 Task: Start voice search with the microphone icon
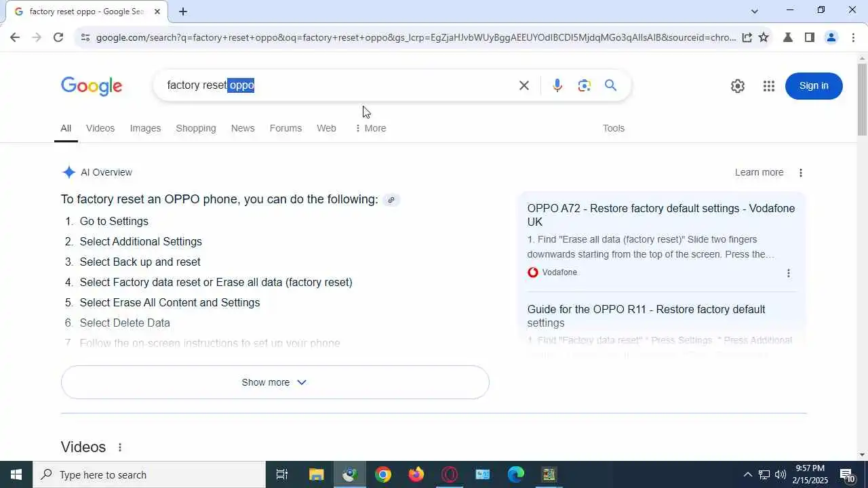(x=557, y=85)
